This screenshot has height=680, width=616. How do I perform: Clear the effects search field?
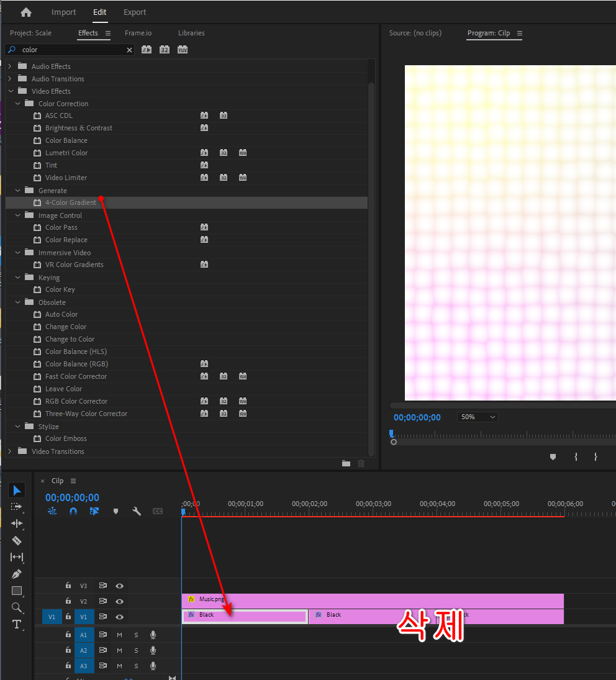point(129,50)
